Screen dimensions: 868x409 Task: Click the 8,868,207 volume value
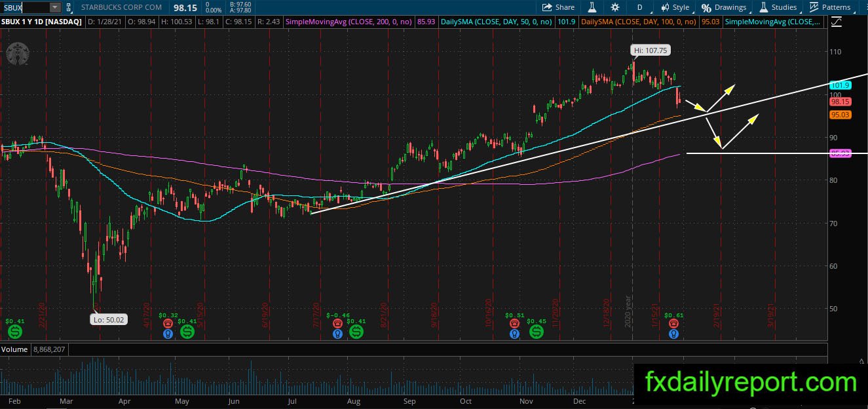50,349
